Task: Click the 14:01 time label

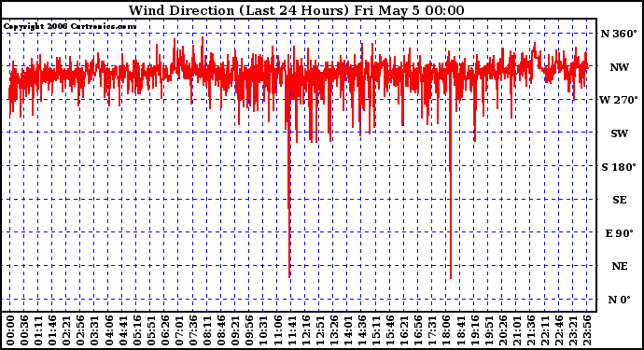Action: pos(347,330)
